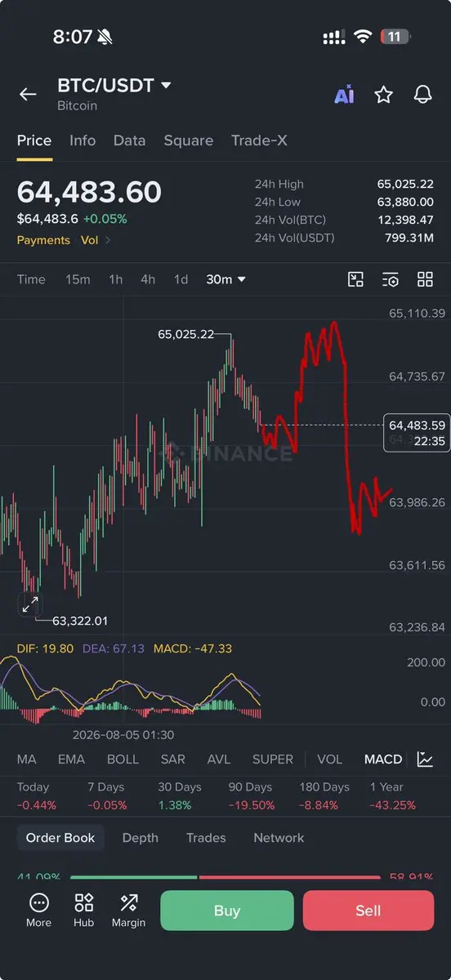Viewport: 451px width, 980px height.
Task: Open Margin trading icon
Action: [128, 911]
